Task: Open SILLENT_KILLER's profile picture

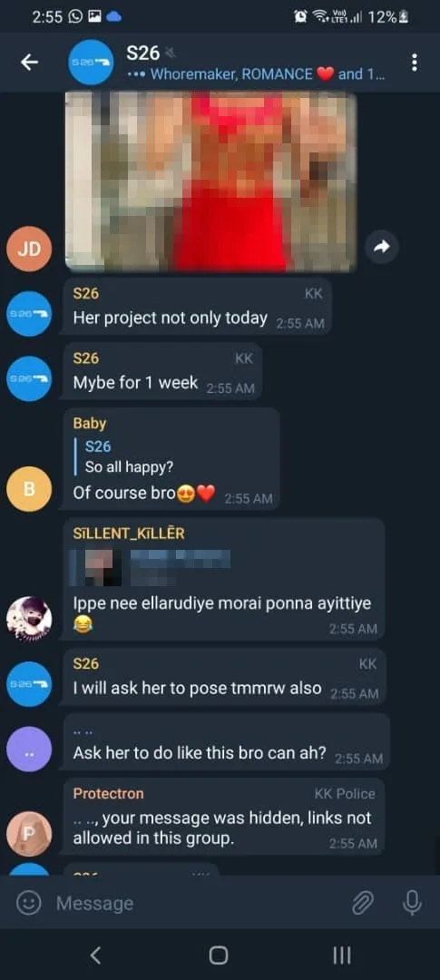Action: tap(29, 619)
